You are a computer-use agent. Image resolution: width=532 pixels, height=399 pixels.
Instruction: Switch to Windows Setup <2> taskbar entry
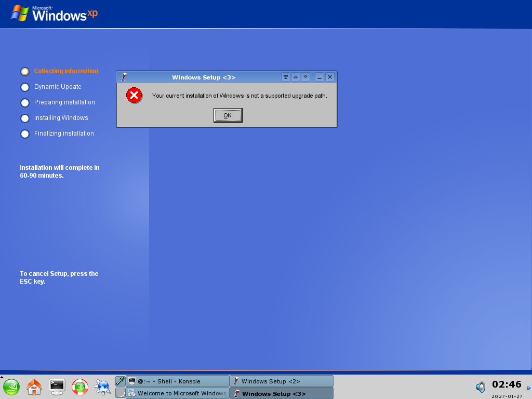click(281, 381)
